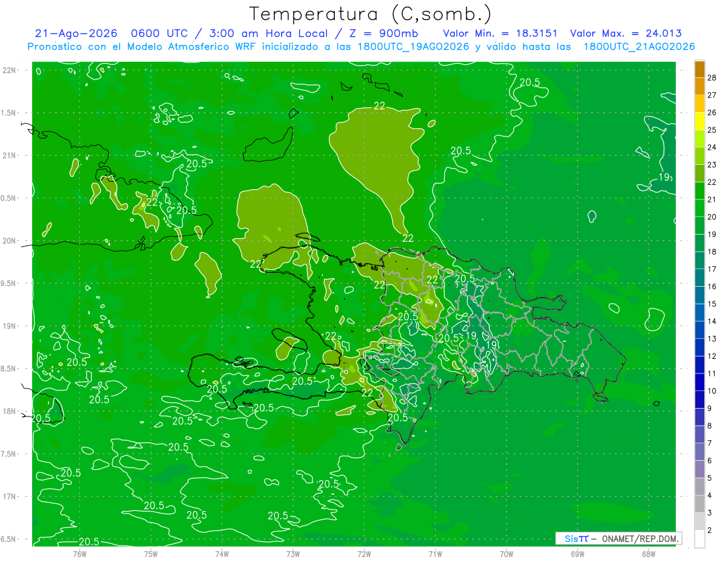This screenshot has height=562, width=728.
Task: Select the '1800UTC_19AGO2026' initialization time
Action: (x=414, y=47)
